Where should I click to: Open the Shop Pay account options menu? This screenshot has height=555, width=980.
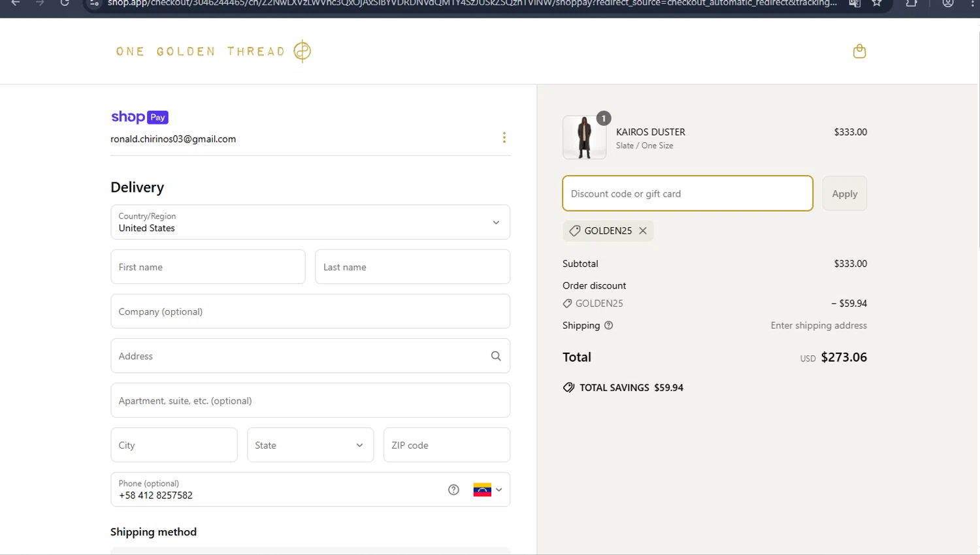coord(504,137)
